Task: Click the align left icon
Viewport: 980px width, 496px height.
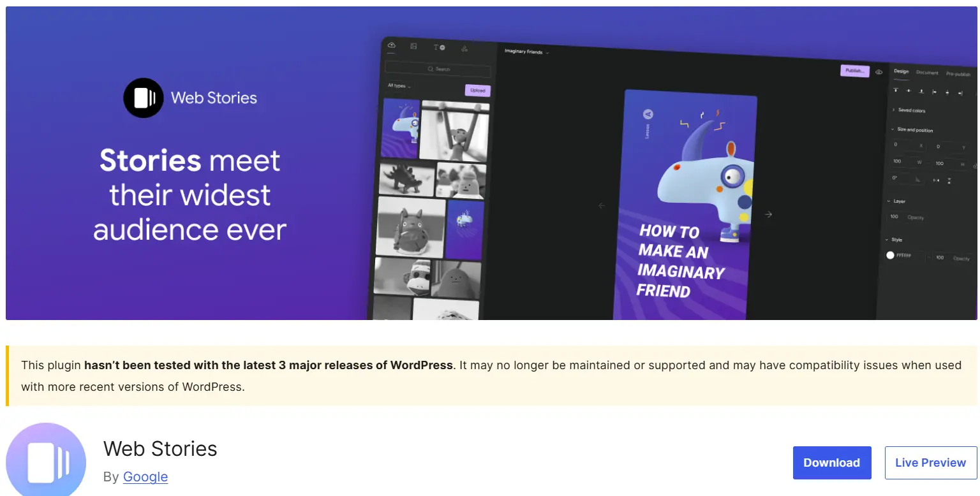Action: (934, 92)
